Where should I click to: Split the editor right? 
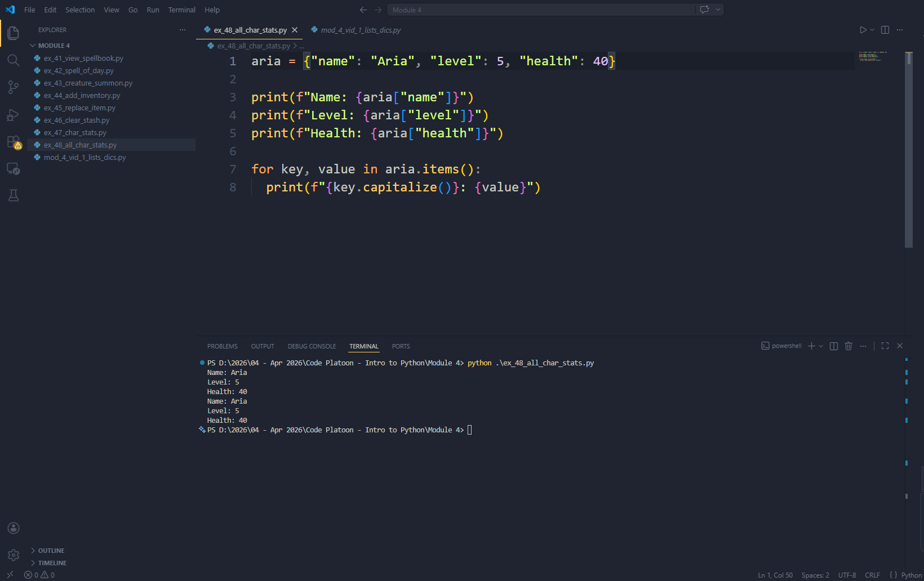point(885,30)
